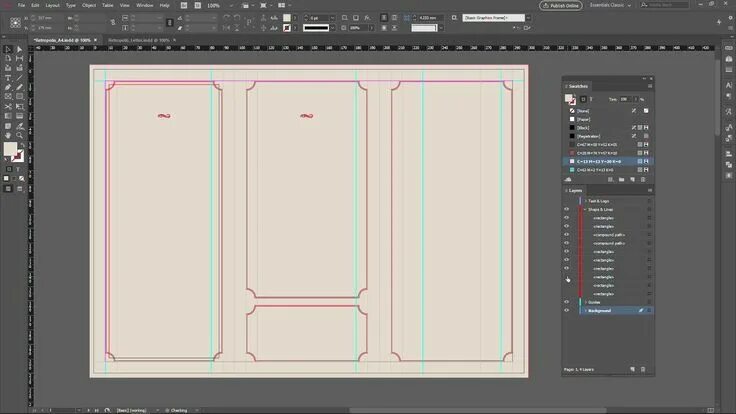Viewport: 736px width, 414px height.
Task: Open the stroke style dropdown
Action: [x=332, y=28]
